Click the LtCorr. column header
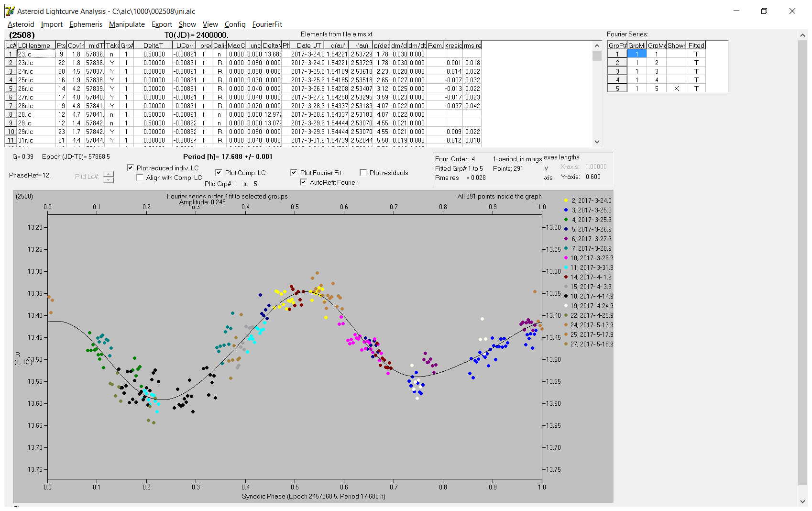 [x=185, y=45]
